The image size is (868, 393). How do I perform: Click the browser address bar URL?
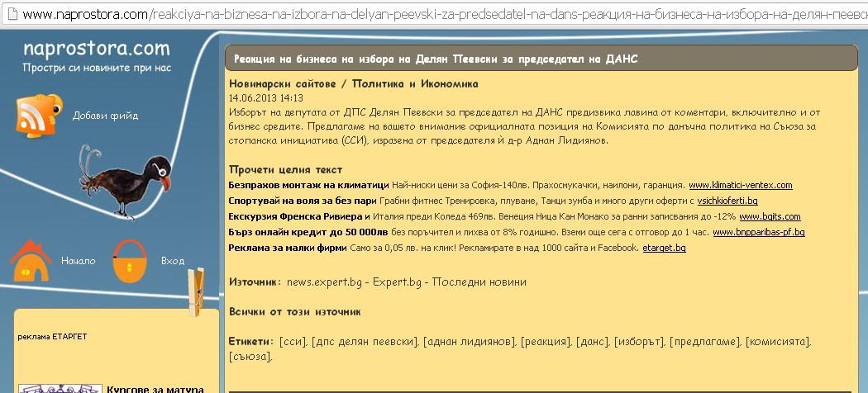pyautogui.click(x=445, y=14)
